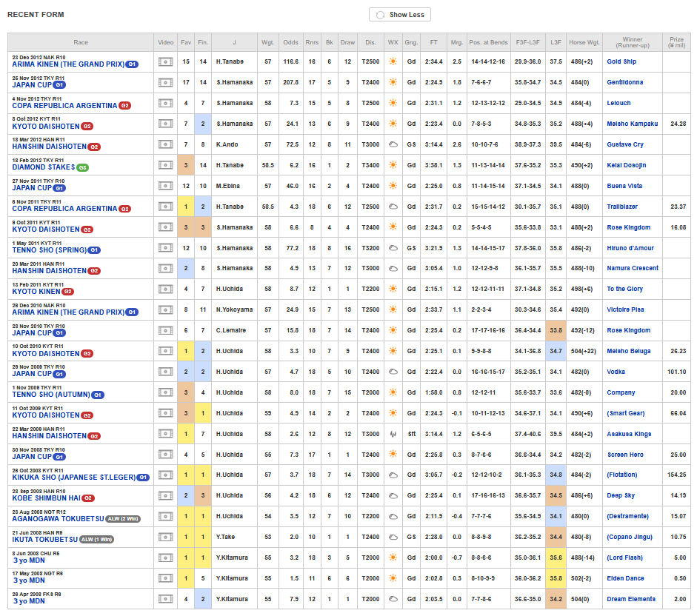Viewport: 697px width, 616px height.
Task: Play video for 20 Mar 2011 Hanshin Daishoten
Action: pyautogui.click(x=165, y=268)
